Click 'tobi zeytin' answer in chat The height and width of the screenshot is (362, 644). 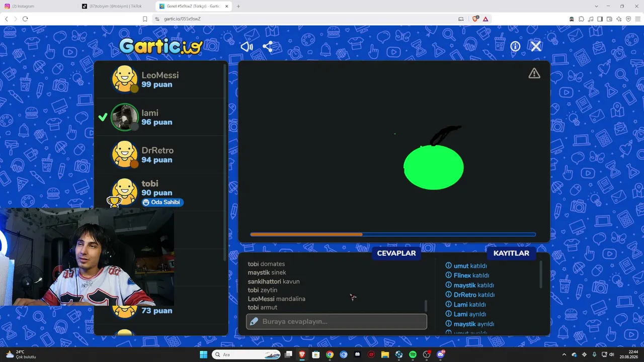263,290
